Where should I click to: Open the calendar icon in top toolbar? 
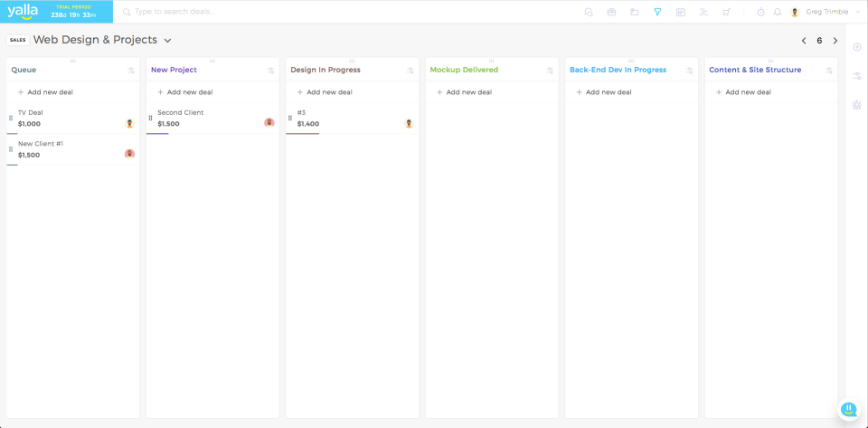[x=680, y=12]
